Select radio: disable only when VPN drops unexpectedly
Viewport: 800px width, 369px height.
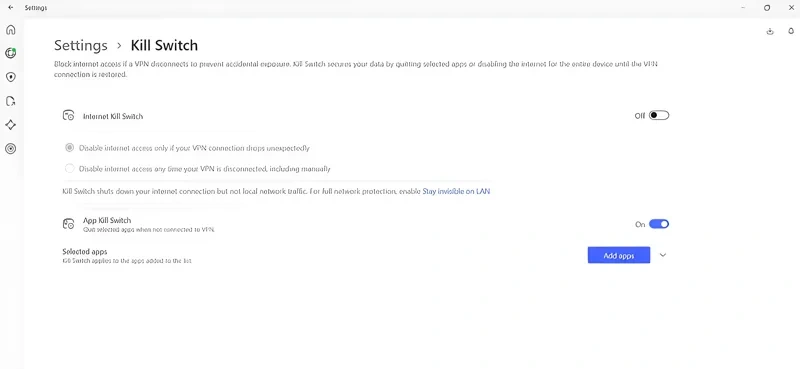pyautogui.click(x=69, y=148)
